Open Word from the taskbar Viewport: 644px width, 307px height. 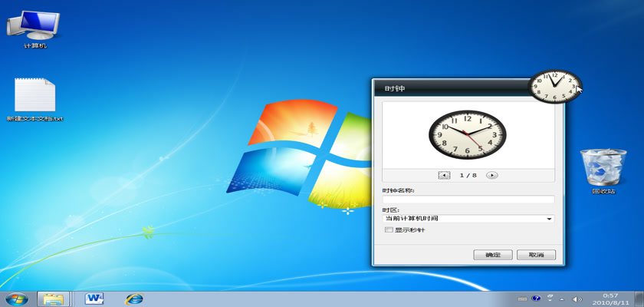[x=94, y=298]
